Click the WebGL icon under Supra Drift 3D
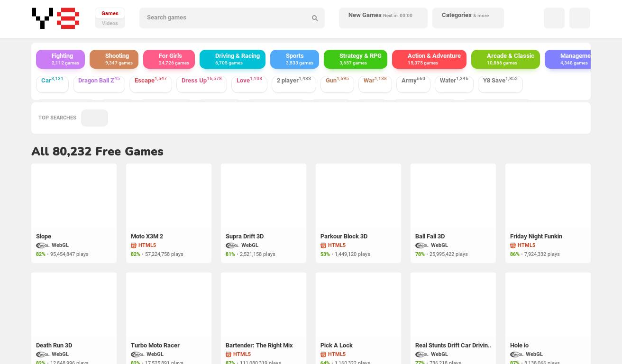622x364 pixels. 232,246
